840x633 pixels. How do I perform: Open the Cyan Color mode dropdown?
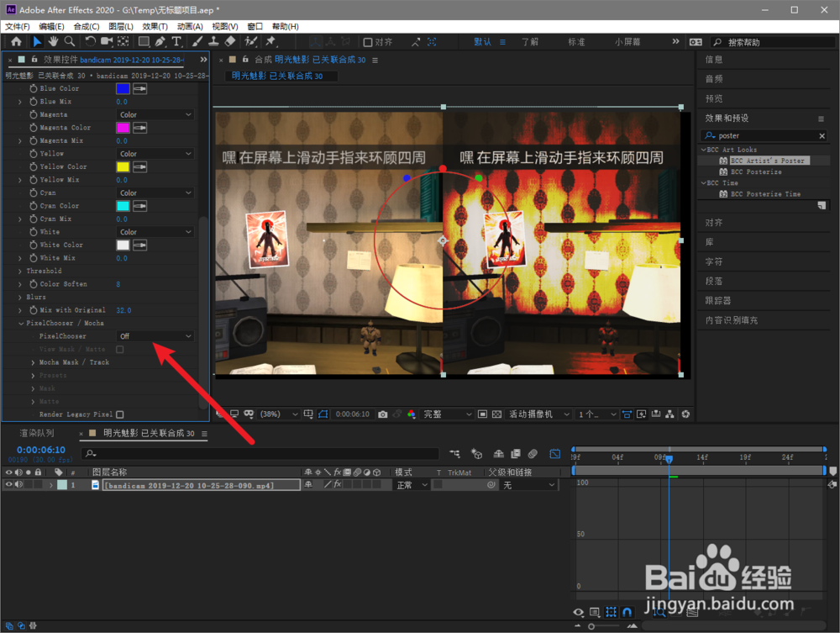(155, 193)
